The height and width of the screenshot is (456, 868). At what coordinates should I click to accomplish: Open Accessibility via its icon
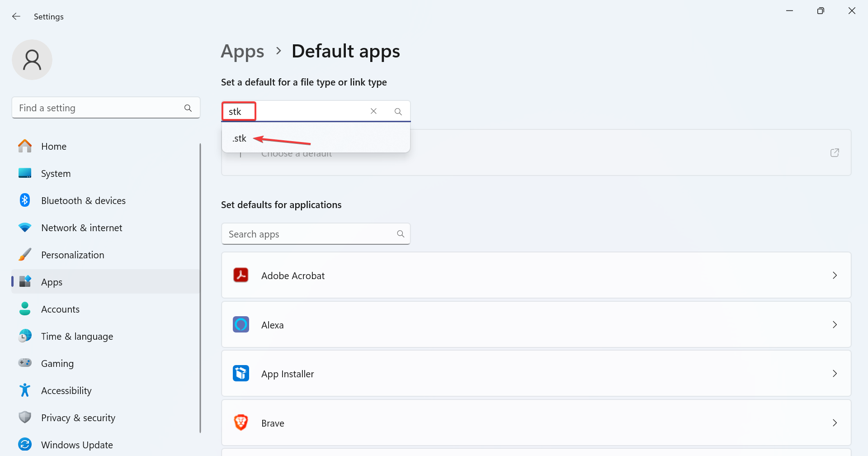coord(25,390)
